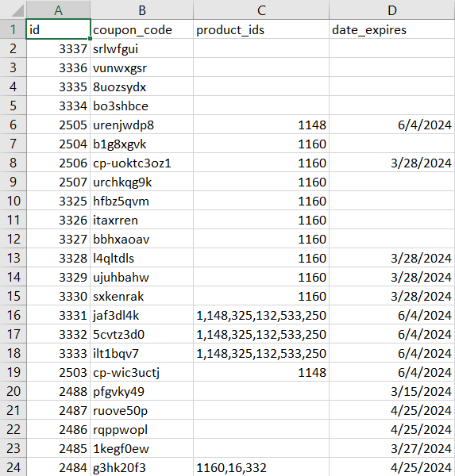This screenshot has width=455, height=476.
Task: Select column D header
Action: [392, 10]
